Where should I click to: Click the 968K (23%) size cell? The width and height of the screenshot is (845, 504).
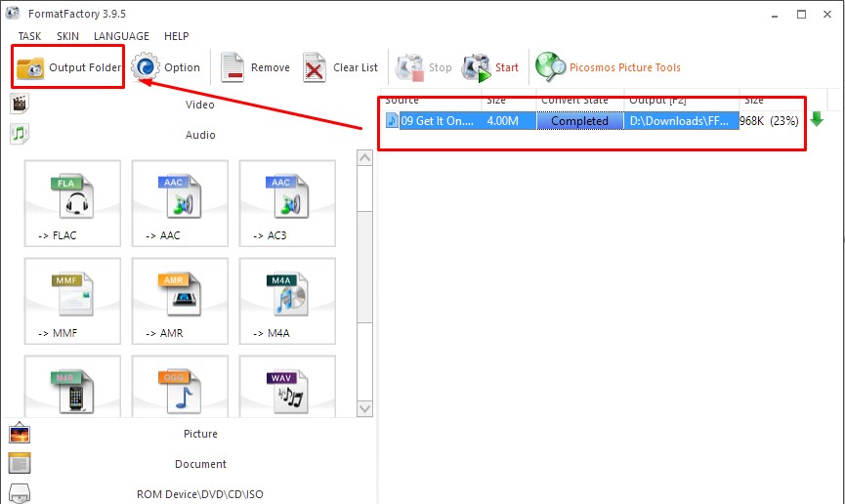(769, 121)
